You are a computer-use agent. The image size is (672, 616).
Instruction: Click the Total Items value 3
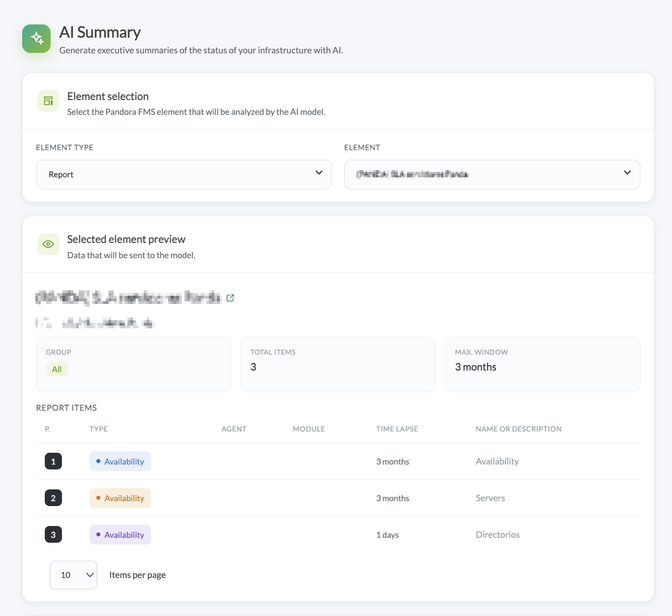click(253, 367)
